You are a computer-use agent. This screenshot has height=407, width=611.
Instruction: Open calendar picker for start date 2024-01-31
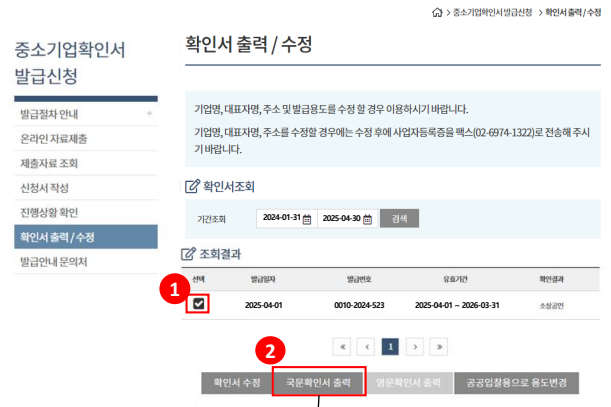click(307, 218)
